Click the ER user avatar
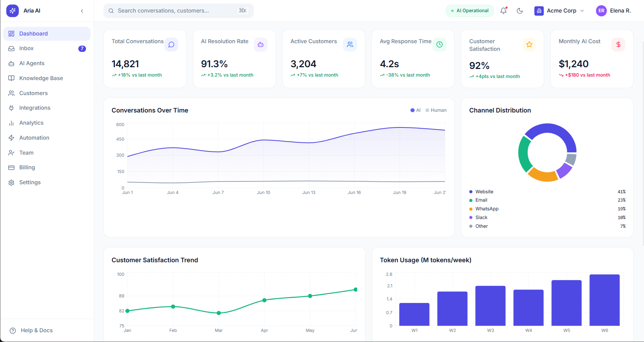Screen dimensions: 644x342 [601, 11]
